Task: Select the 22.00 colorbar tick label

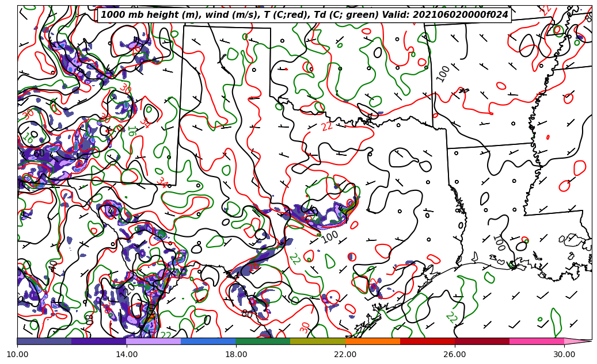Action: (345, 354)
